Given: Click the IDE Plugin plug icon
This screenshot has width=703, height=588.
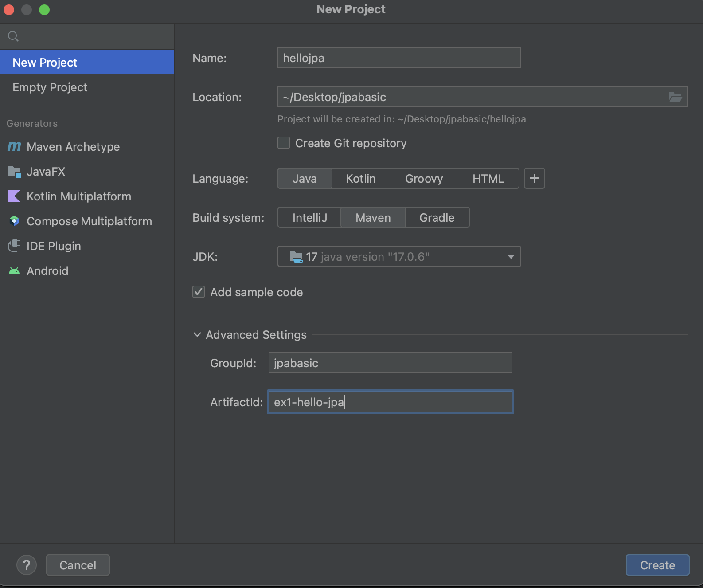Looking at the screenshot, I should click(x=14, y=246).
